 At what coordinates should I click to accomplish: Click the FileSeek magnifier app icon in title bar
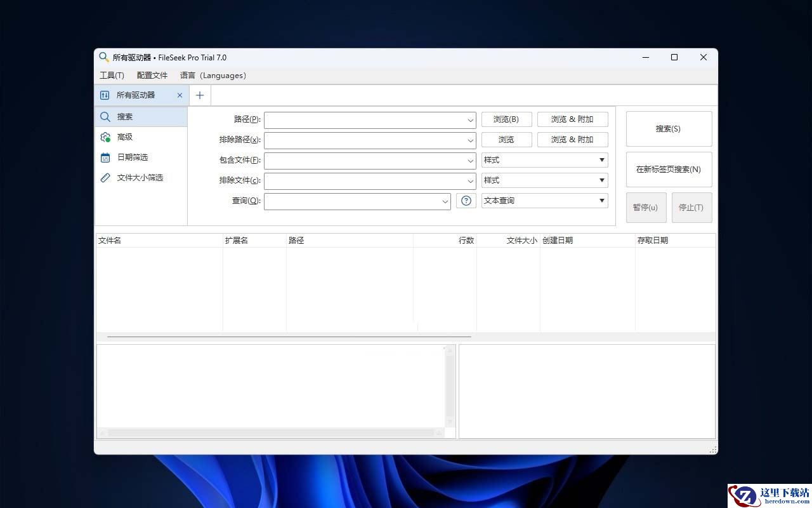[x=104, y=57]
